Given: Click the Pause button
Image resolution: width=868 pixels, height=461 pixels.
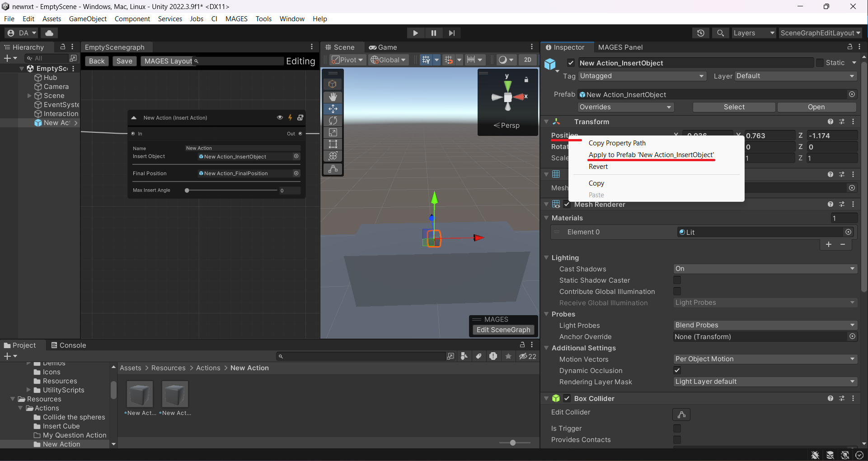Looking at the screenshot, I should click(x=434, y=33).
